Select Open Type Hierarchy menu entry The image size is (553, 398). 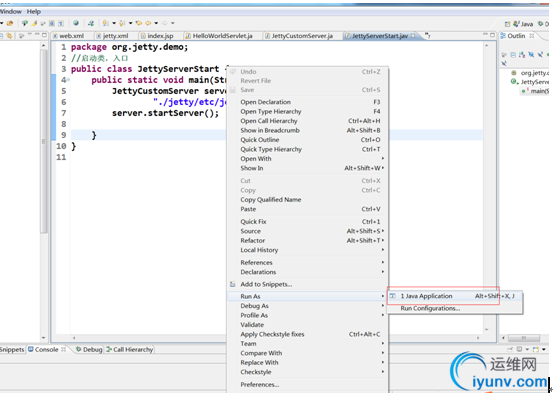[x=308, y=111]
